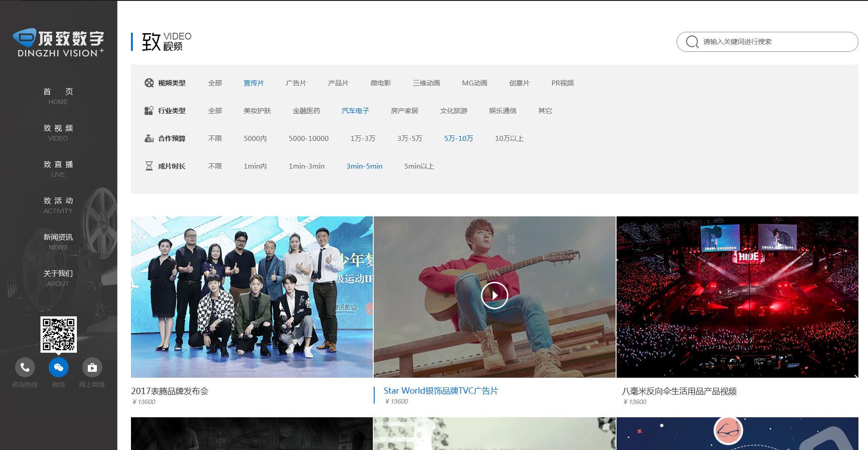868x450 pixels.
Task: Open Star World银饰品牌TVC广告片 title link
Action: pyautogui.click(x=440, y=391)
